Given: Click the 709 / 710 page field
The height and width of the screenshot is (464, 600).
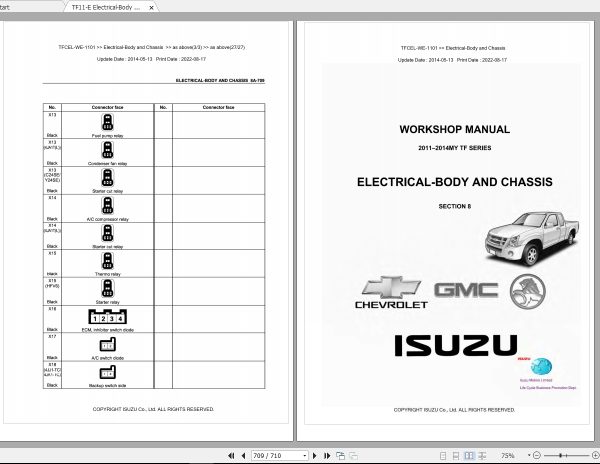Looking at the screenshot, I should click(277, 456).
